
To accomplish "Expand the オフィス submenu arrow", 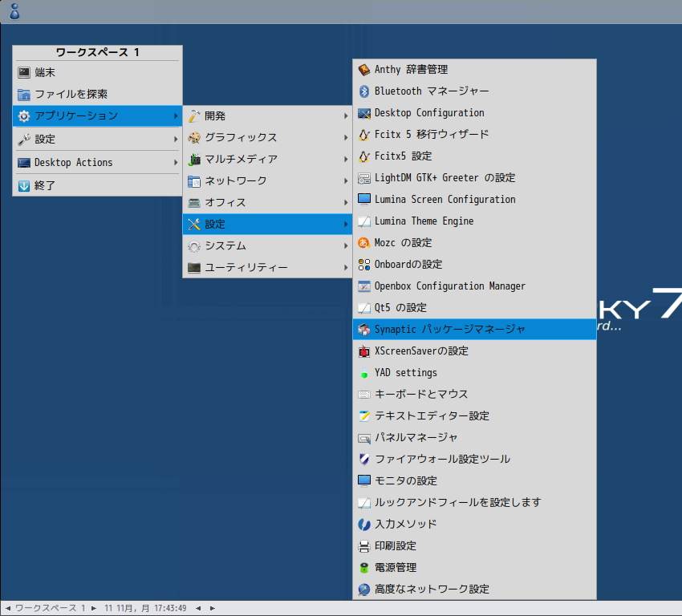I will (346, 203).
